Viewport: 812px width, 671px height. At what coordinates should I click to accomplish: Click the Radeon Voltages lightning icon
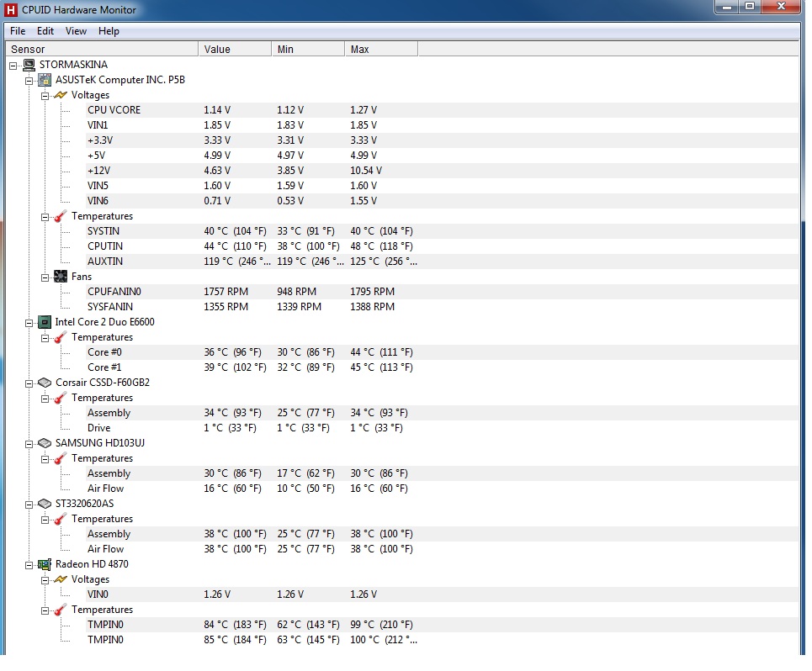click(61, 579)
